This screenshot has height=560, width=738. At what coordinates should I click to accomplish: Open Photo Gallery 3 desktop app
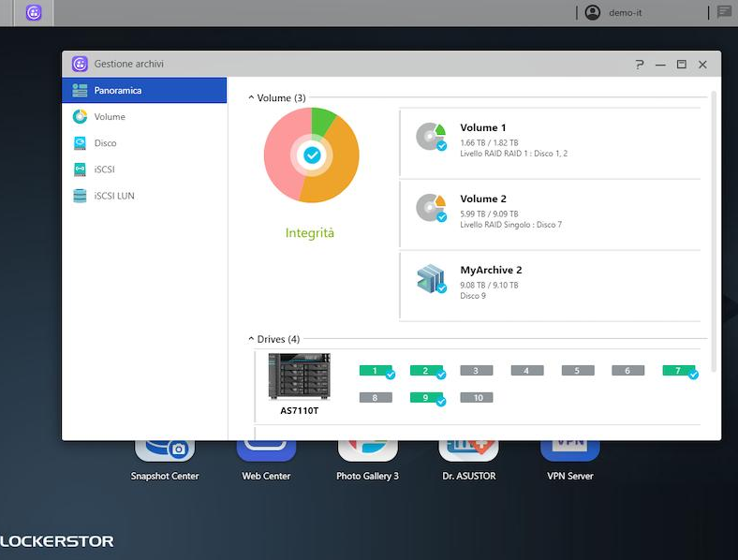pyautogui.click(x=367, y=460)
